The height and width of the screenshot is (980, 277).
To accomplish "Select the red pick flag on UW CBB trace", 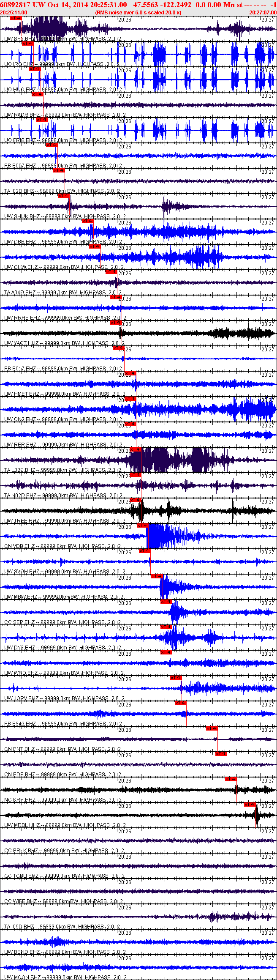I will (x=87, y=221).
